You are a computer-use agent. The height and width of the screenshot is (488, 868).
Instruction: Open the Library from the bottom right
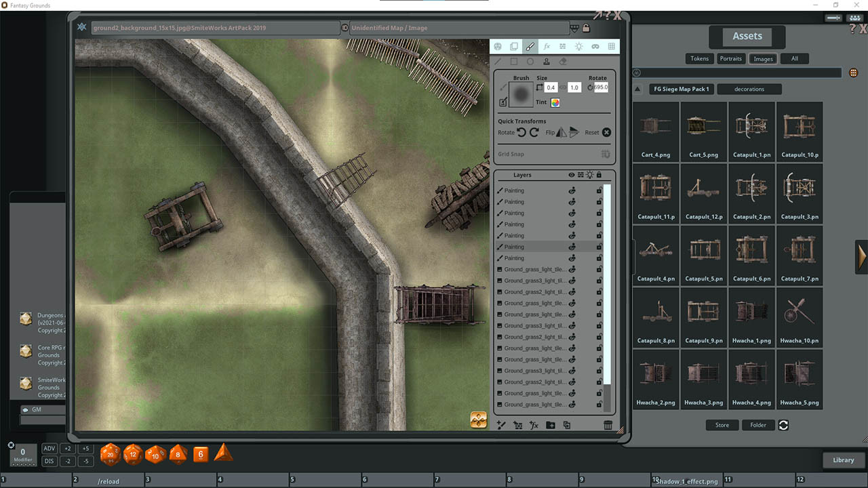click(843, 460)
